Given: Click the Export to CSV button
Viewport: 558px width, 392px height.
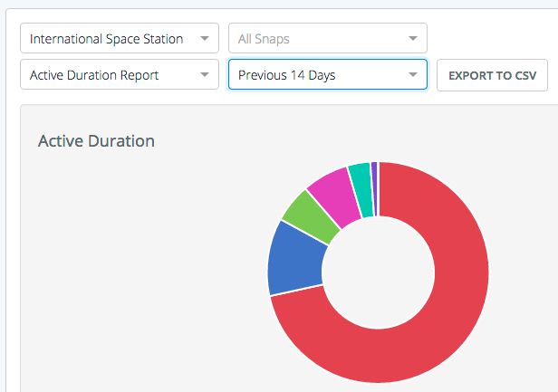Looking at the screenshot, I should point(492,75).
